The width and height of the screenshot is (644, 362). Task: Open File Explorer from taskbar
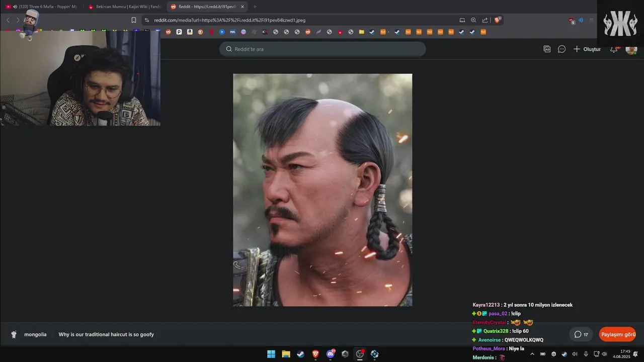pyautogui.click(x=286, y=354)
